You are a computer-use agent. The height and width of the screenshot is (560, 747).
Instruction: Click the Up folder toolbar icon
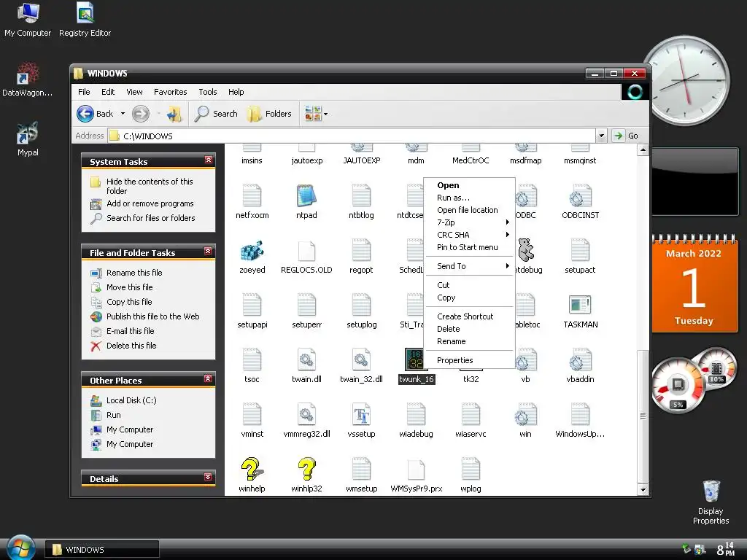tap(174, 114)
